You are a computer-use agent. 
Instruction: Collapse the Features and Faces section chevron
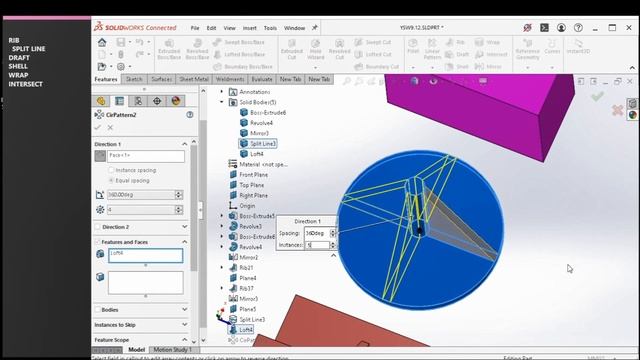point(184,242)
